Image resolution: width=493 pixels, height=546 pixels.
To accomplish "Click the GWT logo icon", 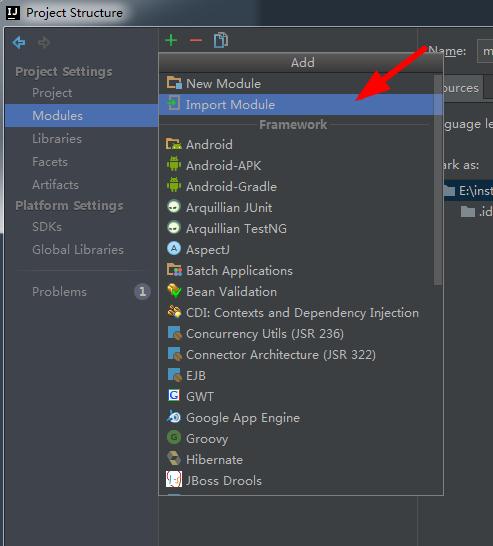I will pos(174,396).
